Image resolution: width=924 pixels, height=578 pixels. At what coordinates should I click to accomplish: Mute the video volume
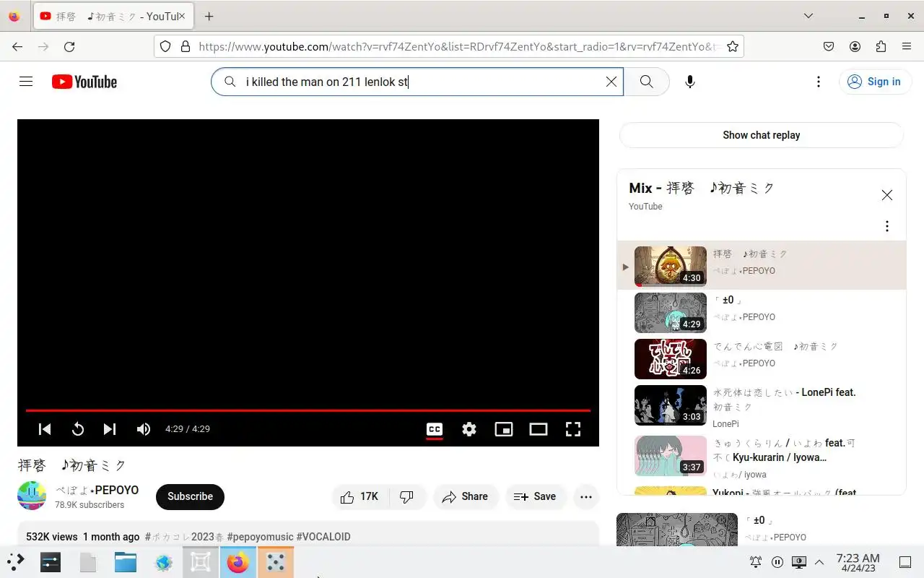pyautogui.click(x=144, y=429)
